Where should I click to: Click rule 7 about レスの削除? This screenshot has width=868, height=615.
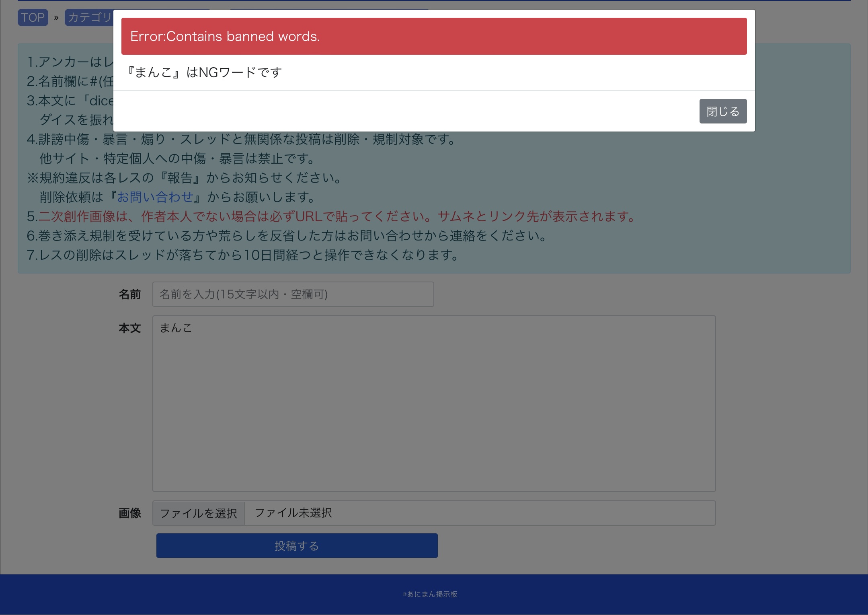[242, 255]
